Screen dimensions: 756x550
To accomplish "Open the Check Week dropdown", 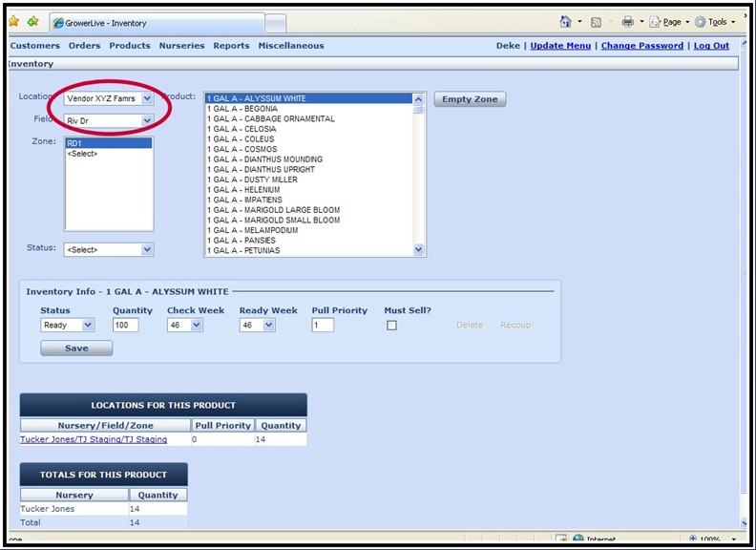I will tap(184, 326).
